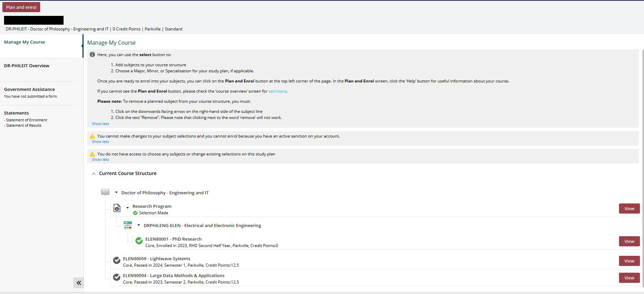Click grey tick beside ELEN90094 Large Data Methods
Screen dimensions: 644x294
click(x=117, y=277)
